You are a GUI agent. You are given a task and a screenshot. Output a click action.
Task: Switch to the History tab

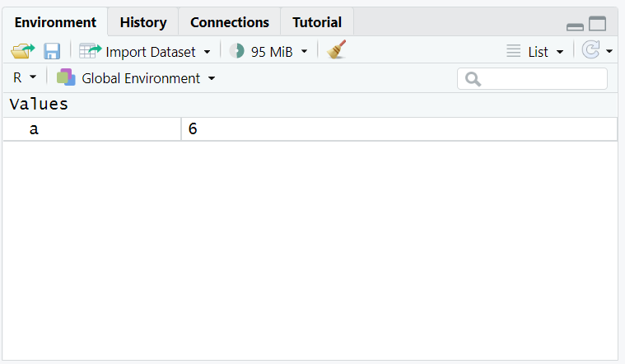click(143, 22)
